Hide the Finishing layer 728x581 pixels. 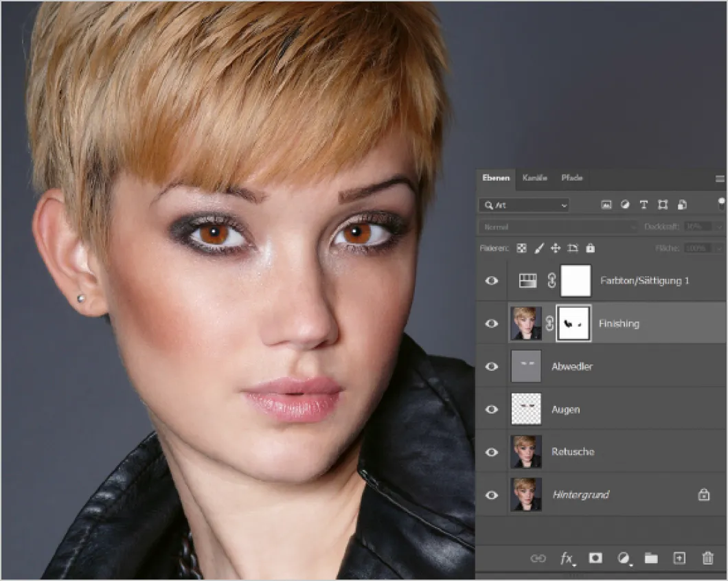click(x=492, y=323)
